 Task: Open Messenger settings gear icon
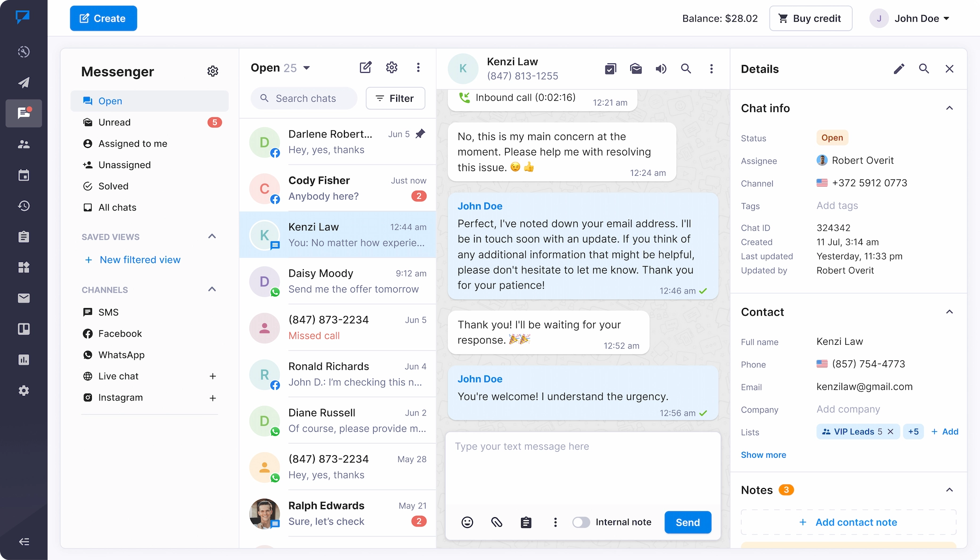tap(213, 71)
